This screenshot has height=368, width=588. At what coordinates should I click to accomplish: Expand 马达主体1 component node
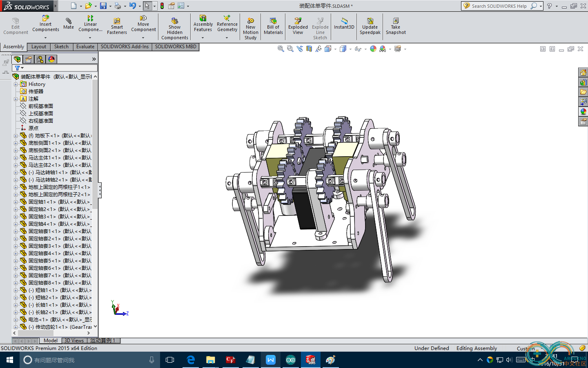pyautogui.click(x=16, y=158)
